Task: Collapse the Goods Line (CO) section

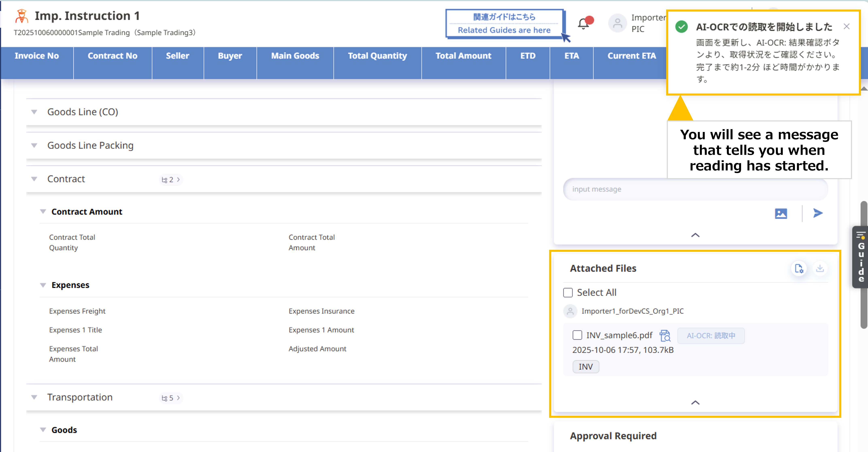Action: click(34, 112)
